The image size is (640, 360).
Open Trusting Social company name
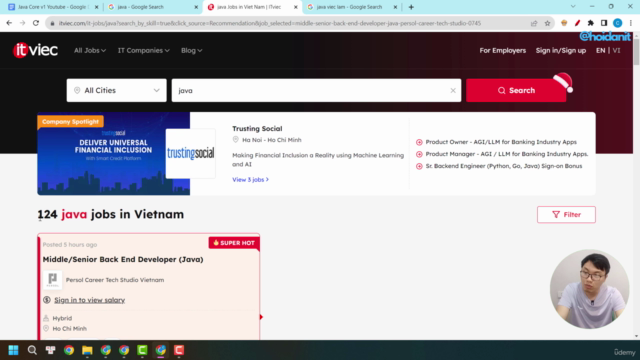click(257, 129)
